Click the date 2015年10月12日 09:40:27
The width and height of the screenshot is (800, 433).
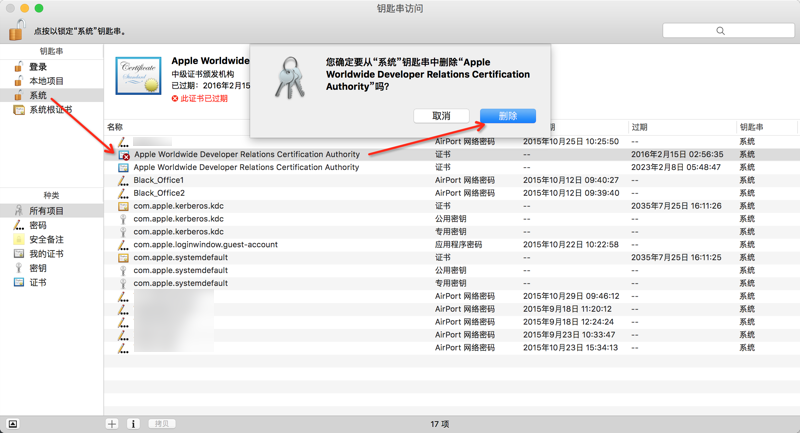click(571, 180)
